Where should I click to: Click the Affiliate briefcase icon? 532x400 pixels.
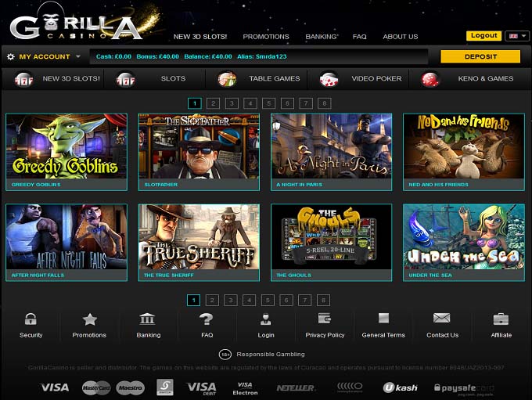click(x=501, y=319)
